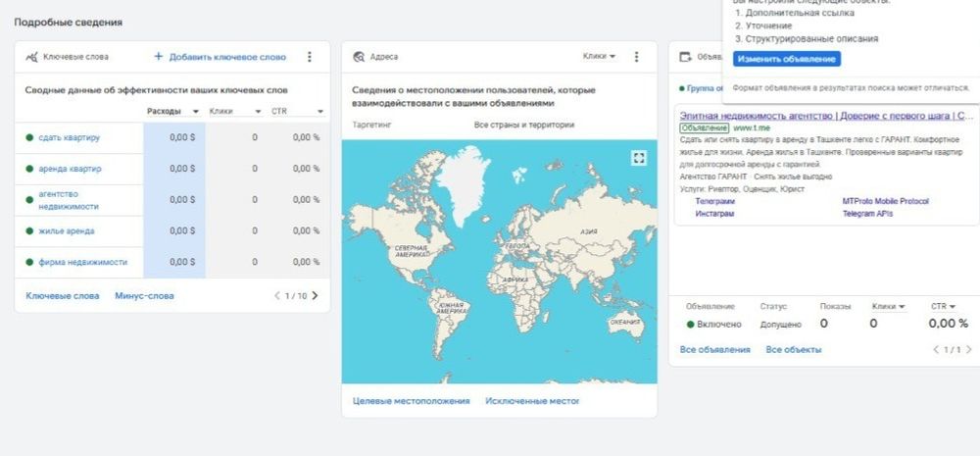This screenshot has width=980, height=456.
Task: Open keywords card three-dot menu
Action: (x=309, y=57)
